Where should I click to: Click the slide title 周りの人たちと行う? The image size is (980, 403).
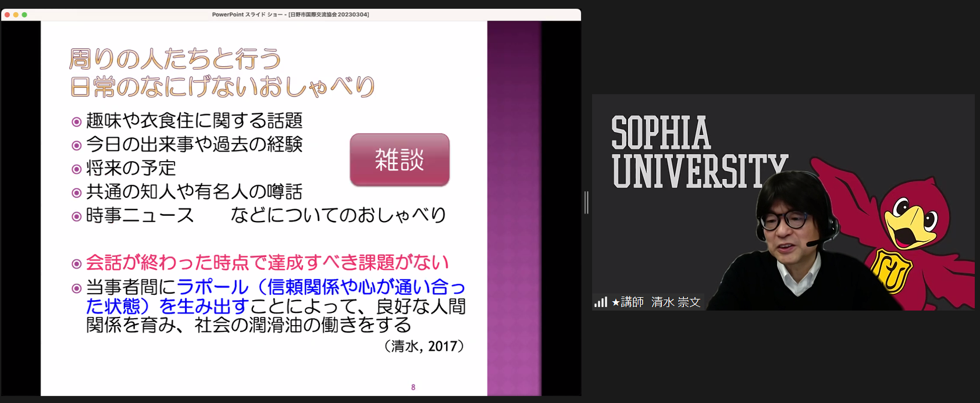(x=175, y=59)
